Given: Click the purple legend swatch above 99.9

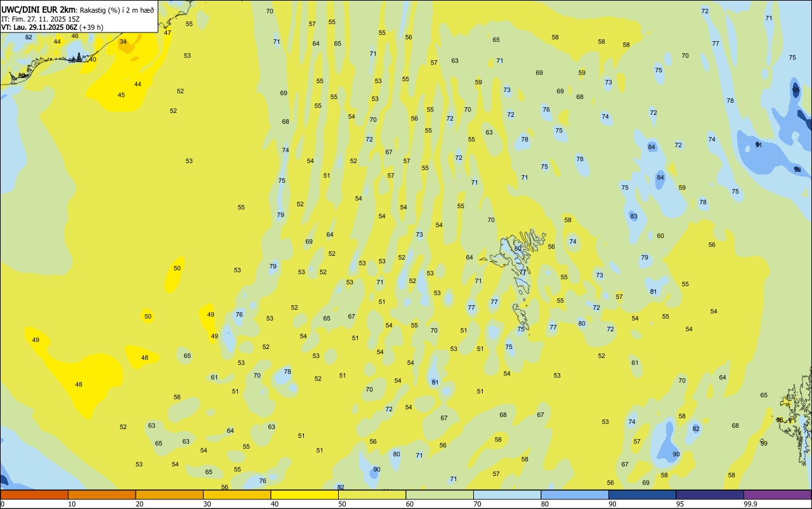Looking at the screenshot, I should pos(777,494).
